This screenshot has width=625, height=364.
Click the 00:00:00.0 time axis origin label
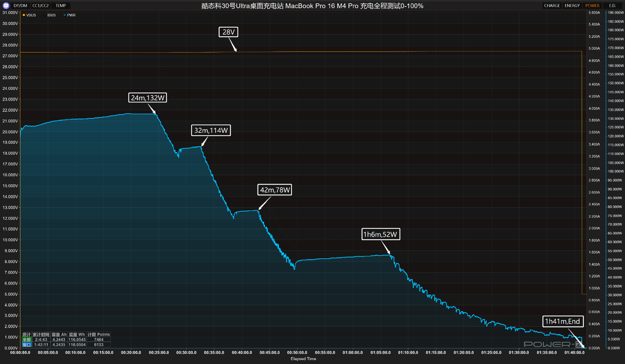coord(20,353)
